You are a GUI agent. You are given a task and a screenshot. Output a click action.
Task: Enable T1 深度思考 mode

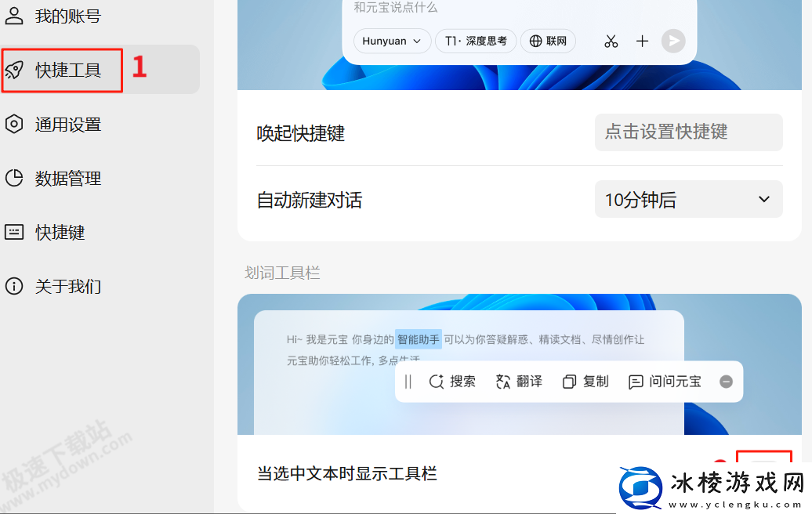pyautogui.click(x=475, y=41)
